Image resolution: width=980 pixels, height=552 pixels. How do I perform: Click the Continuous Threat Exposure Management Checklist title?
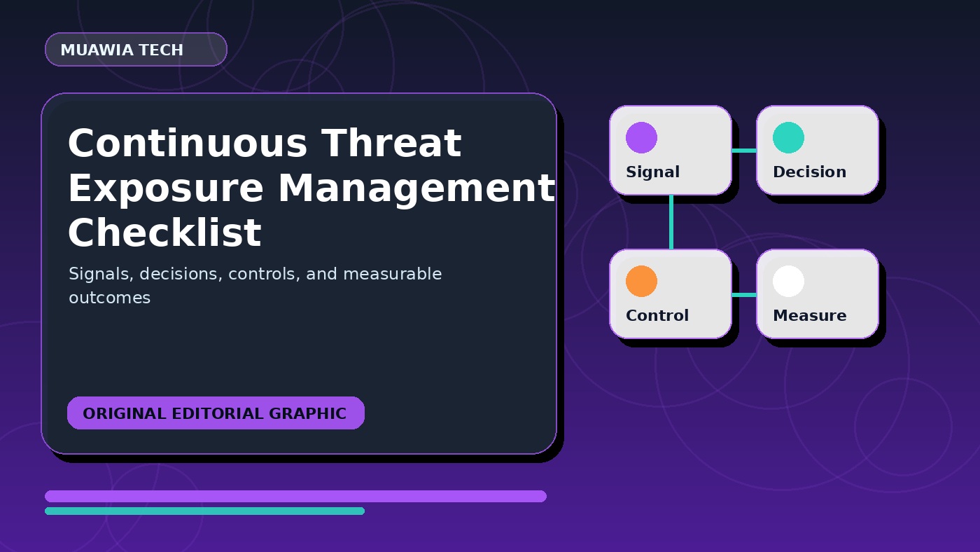click(x=311, y=188)
